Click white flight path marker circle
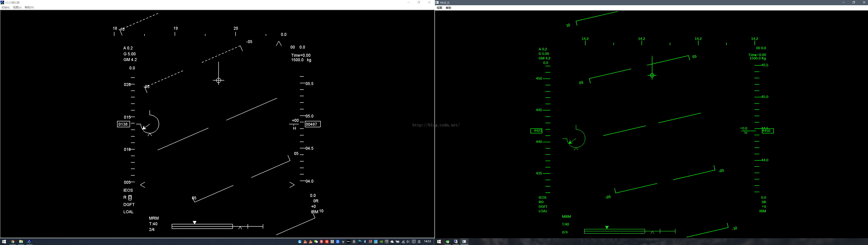 tap(219, 80)
